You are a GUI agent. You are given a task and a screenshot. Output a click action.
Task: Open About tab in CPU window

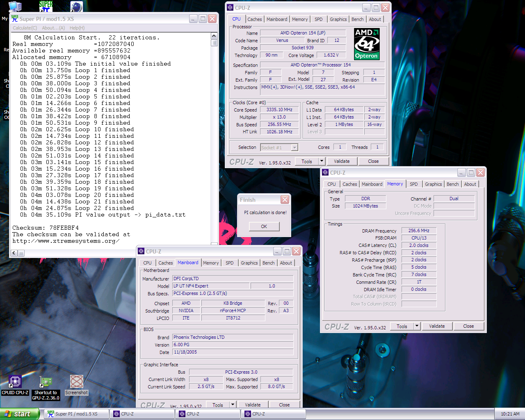click(375, 19)
